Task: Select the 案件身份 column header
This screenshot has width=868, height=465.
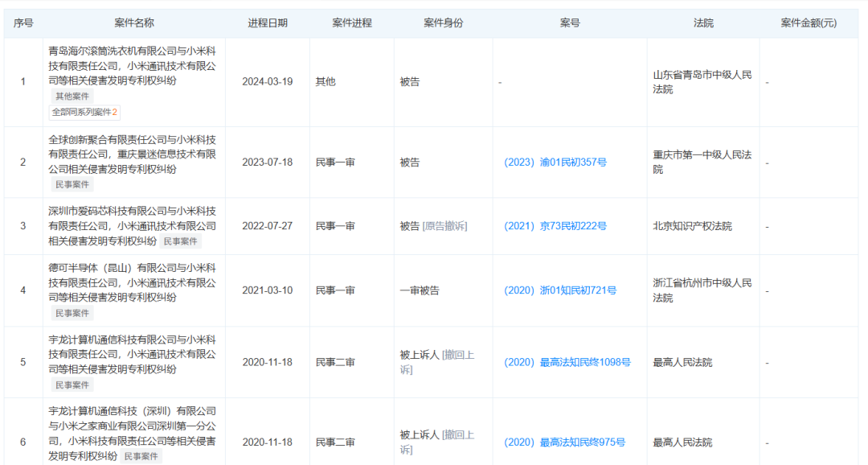Action: pos(444,23)
